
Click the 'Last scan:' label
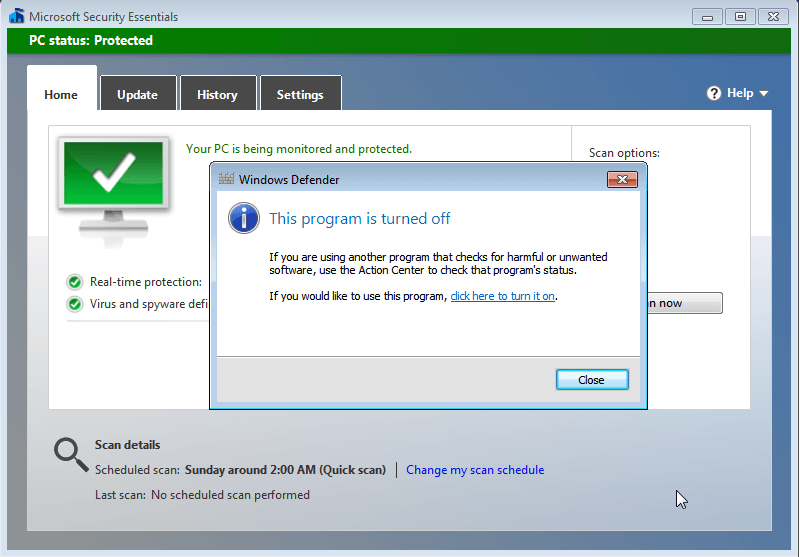[x=120, y=495]
